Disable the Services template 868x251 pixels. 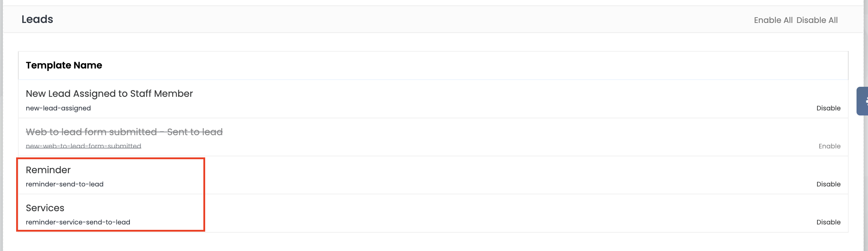click(x=828, y=222)
